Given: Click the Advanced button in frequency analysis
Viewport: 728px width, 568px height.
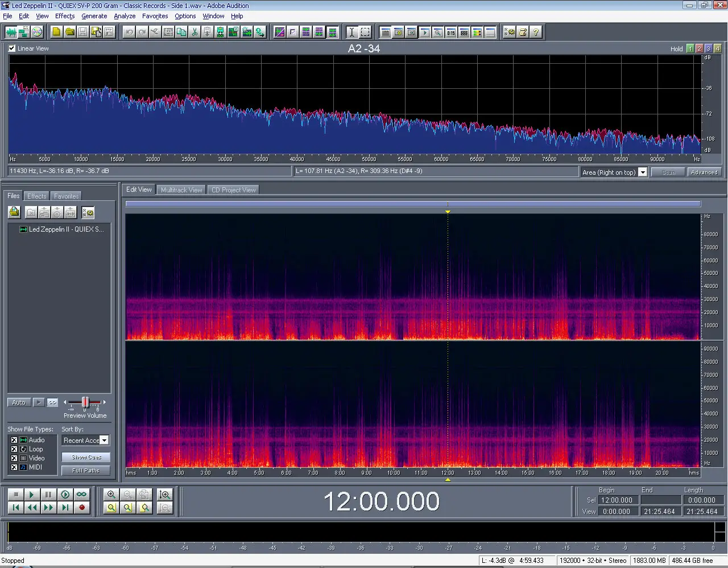Looking at the screenshot, I should (704, 172).
